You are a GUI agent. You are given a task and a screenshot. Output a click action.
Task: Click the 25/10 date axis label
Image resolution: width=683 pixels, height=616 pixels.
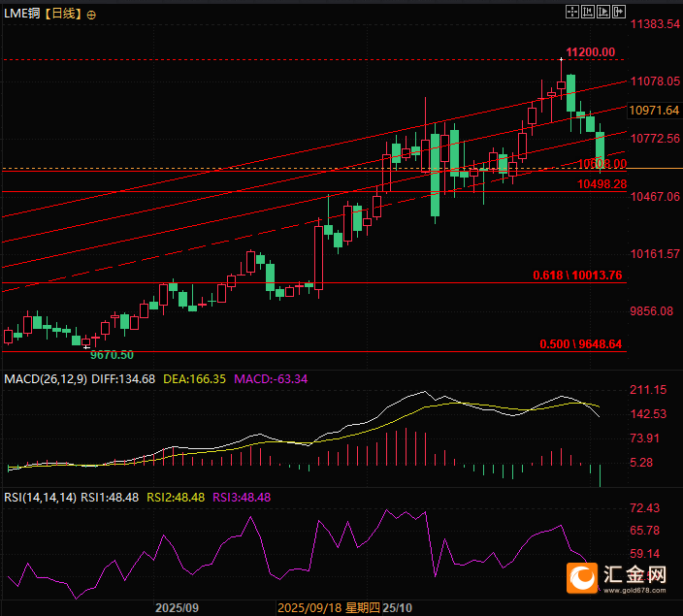click(397, 607)
